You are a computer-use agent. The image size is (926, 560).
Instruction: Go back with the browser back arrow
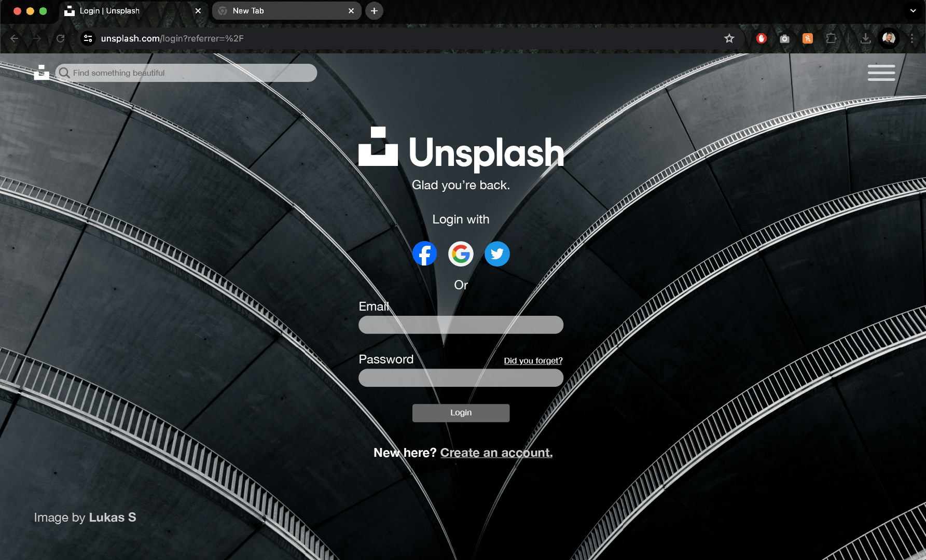click(x=15, y=38)
